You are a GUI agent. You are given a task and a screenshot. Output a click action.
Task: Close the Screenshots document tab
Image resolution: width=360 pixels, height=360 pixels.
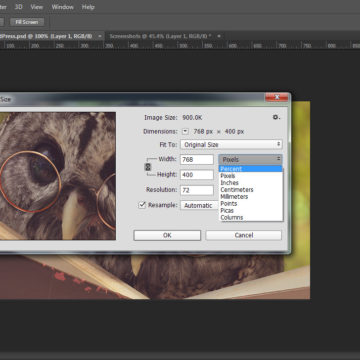219,36
